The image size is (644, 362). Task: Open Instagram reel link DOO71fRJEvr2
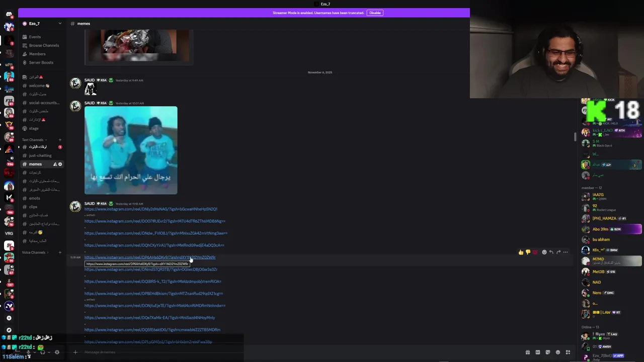[155, 221]
